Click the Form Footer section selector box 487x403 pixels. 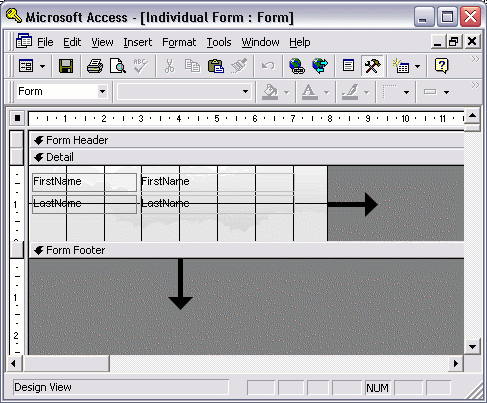pyautogui.click(x=17, y=250)
